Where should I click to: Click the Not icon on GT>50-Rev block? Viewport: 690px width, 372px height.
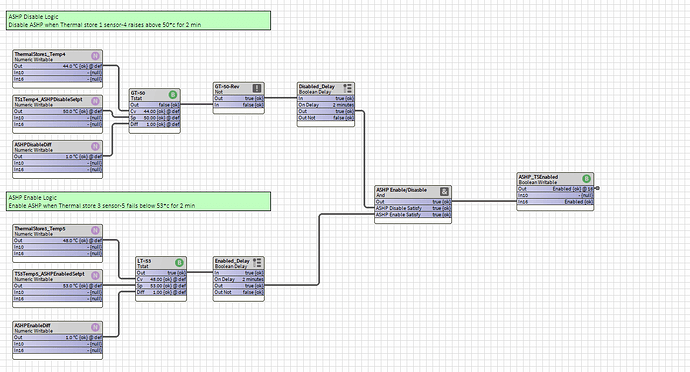click(257, 88)
